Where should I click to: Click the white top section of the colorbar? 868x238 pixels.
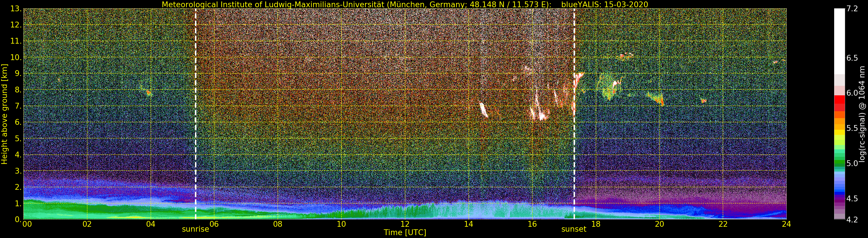point(839,41)
